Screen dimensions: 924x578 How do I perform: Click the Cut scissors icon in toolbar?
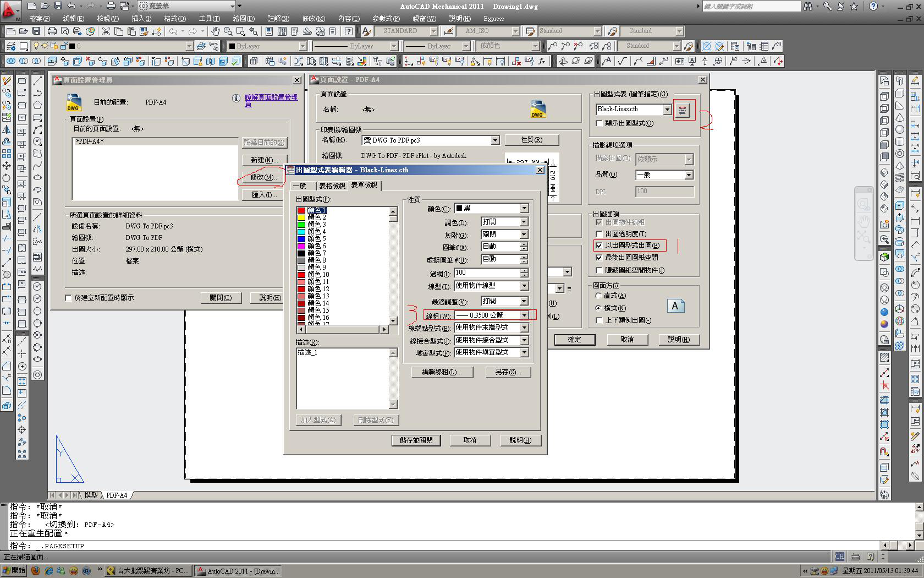pyautogui.click(x=106, y=31)
